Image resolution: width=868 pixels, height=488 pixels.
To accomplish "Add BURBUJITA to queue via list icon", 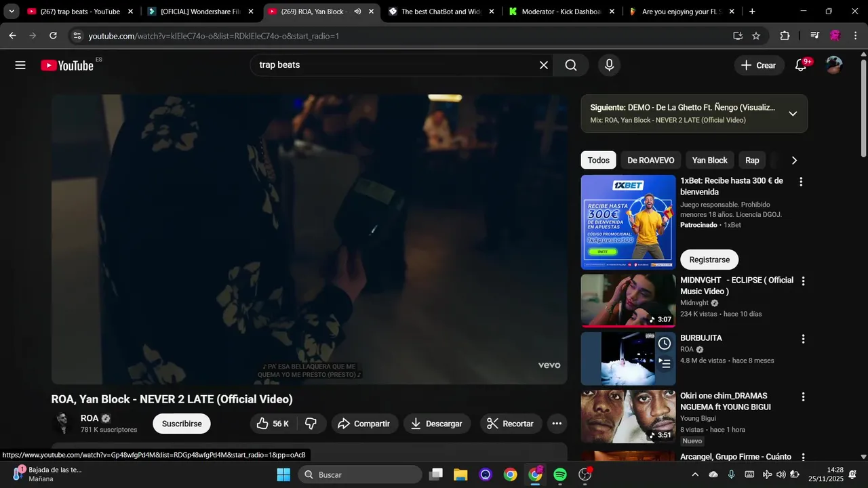I will coord(665,364).
